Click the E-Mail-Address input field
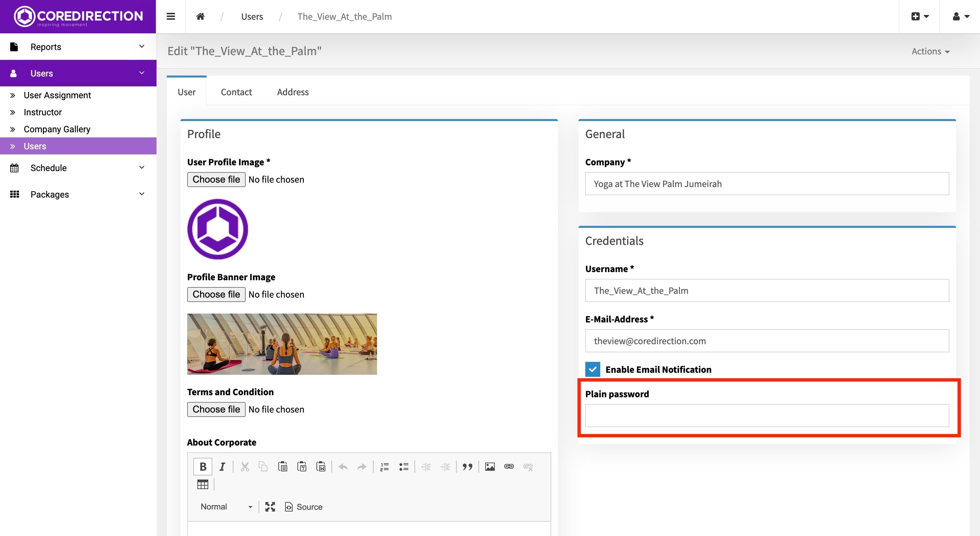980x536 pixels. click(x=767, y=340)
